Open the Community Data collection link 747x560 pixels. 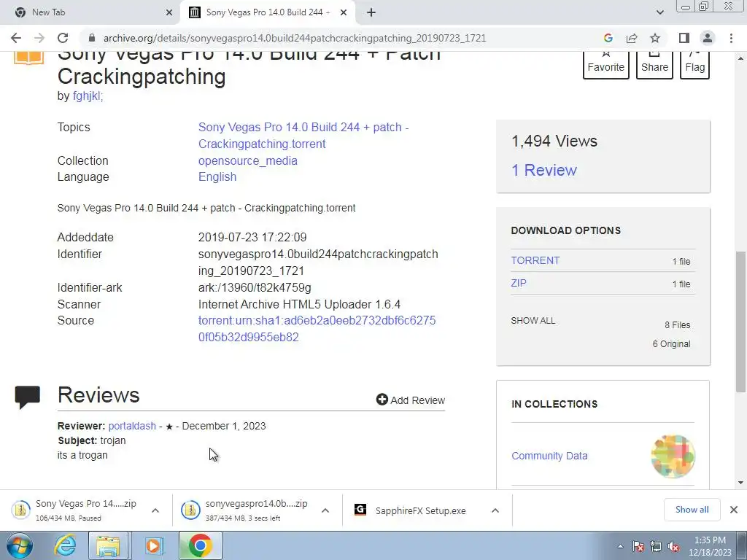pyautogui.click(x=549, y=456)
